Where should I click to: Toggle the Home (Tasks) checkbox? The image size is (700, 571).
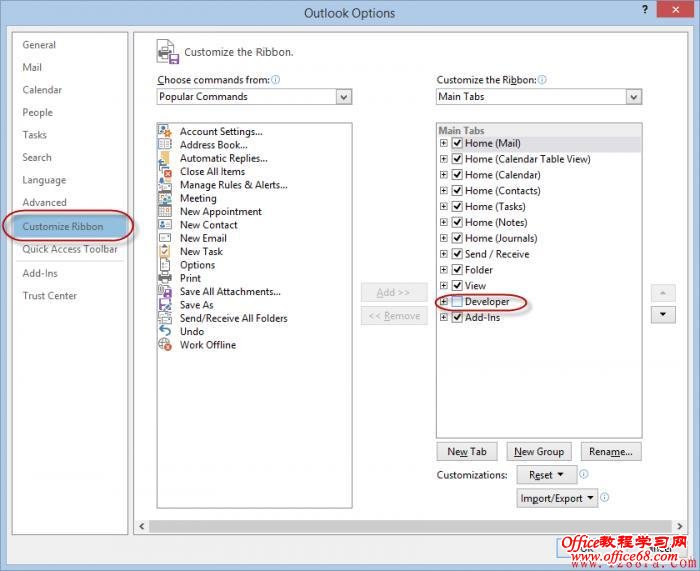pos(457,206)
